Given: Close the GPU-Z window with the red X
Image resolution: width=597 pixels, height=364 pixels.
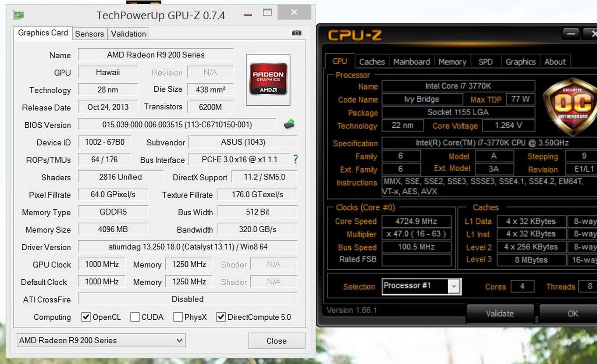Looking at the screenshot, I should point(295,12).
